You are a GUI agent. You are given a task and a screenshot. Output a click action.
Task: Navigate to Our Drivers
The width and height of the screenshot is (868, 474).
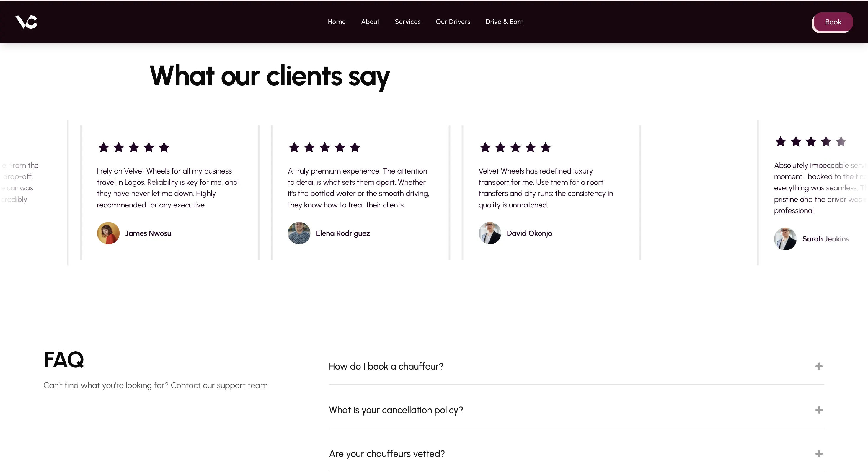click(x=453, y=22)
